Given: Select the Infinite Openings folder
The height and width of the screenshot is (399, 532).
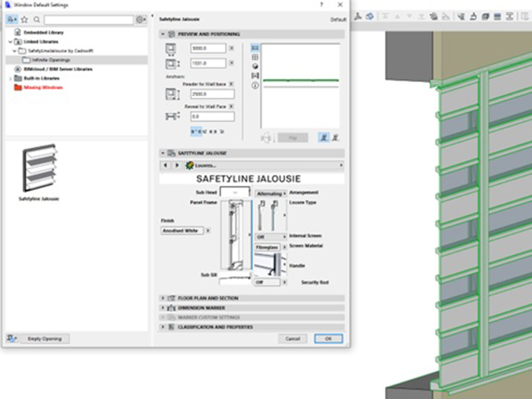Looking at the screenshot, I should pyautogui.click(x=77, y=60).
